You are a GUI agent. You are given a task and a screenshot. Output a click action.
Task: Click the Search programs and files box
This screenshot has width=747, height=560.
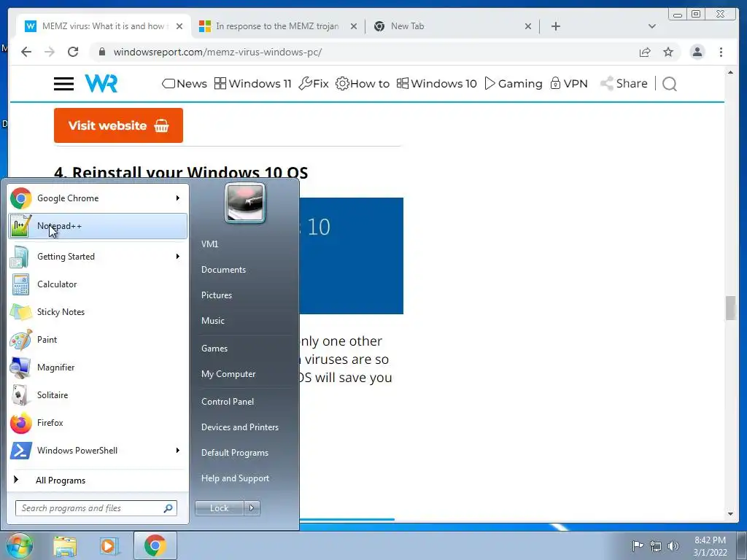pos(96,508)
